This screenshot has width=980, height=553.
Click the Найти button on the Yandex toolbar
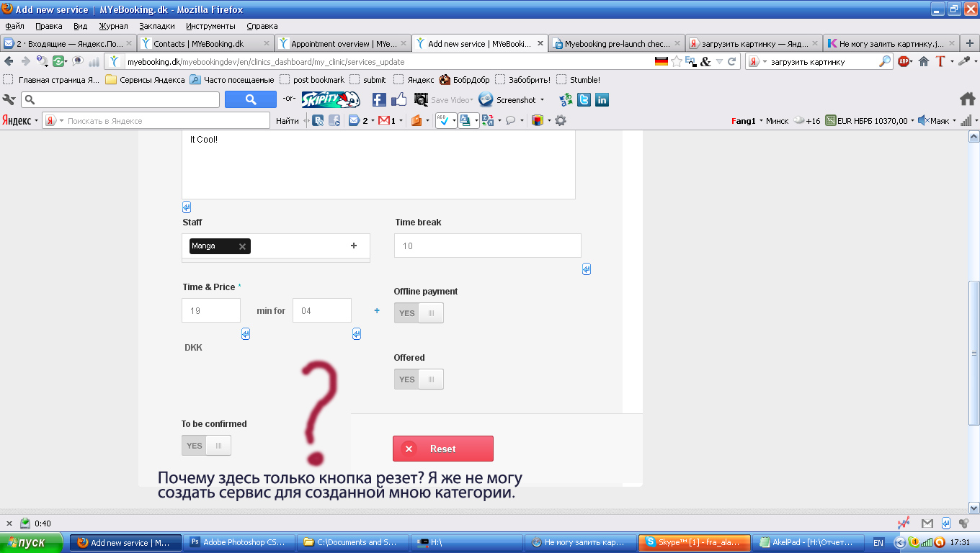point(288,120)
